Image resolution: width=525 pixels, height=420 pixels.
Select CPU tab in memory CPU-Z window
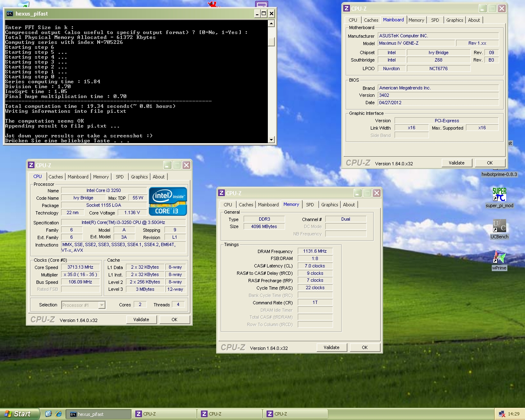pos(228,205)
